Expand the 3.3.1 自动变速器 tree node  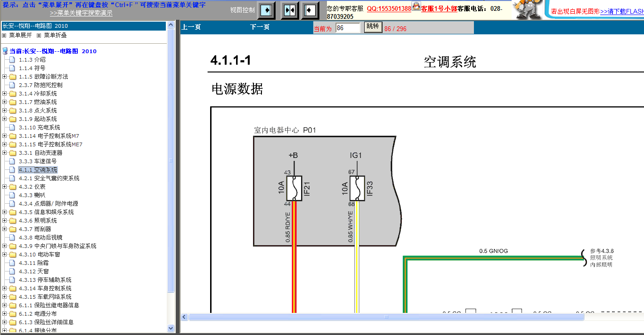pos(5,153)
